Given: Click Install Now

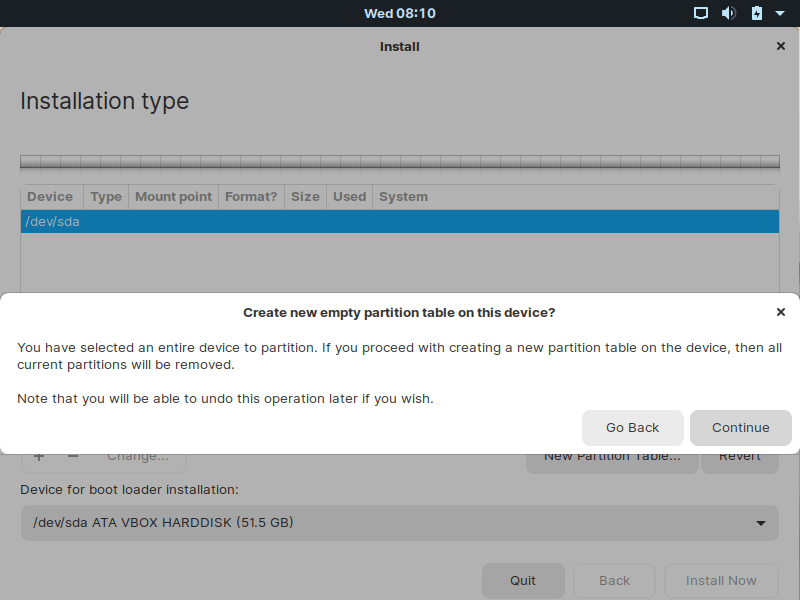Looking at the screenshot, I should click(721, 581).
